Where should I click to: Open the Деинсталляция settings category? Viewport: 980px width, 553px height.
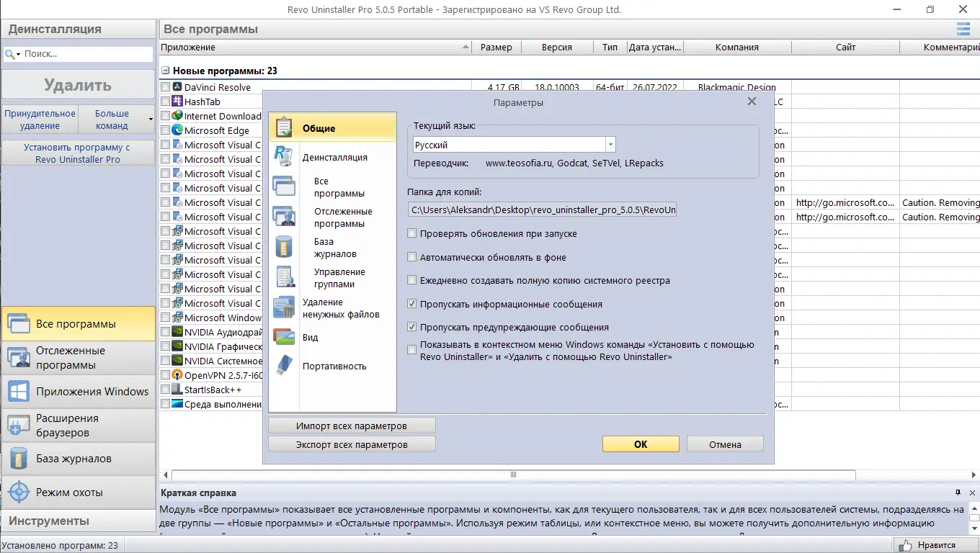pos(334,157)
